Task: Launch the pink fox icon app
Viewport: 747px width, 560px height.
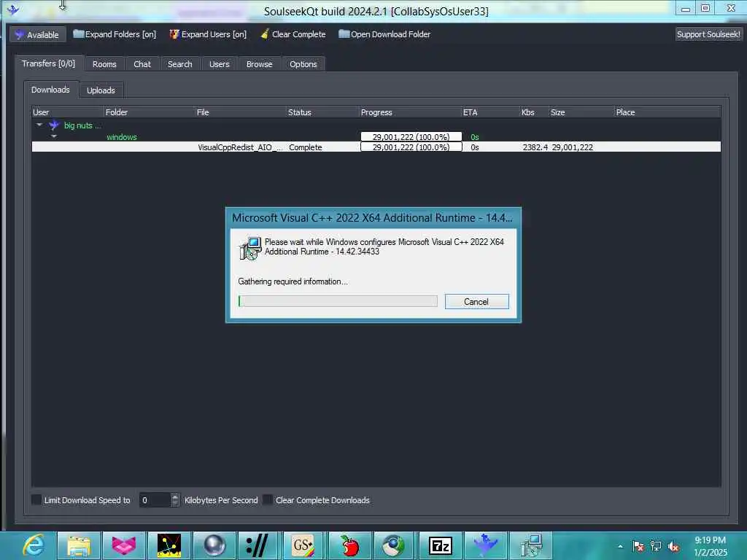Action: [x=124, y=545]
